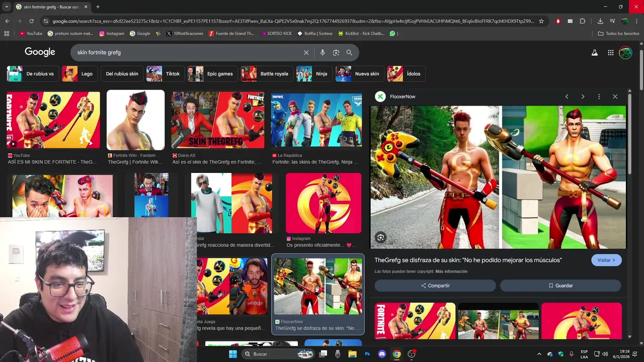This screenshot has width=644, height=362.
Task: Open the Google apps grid
Action: (x=610, y=52)
